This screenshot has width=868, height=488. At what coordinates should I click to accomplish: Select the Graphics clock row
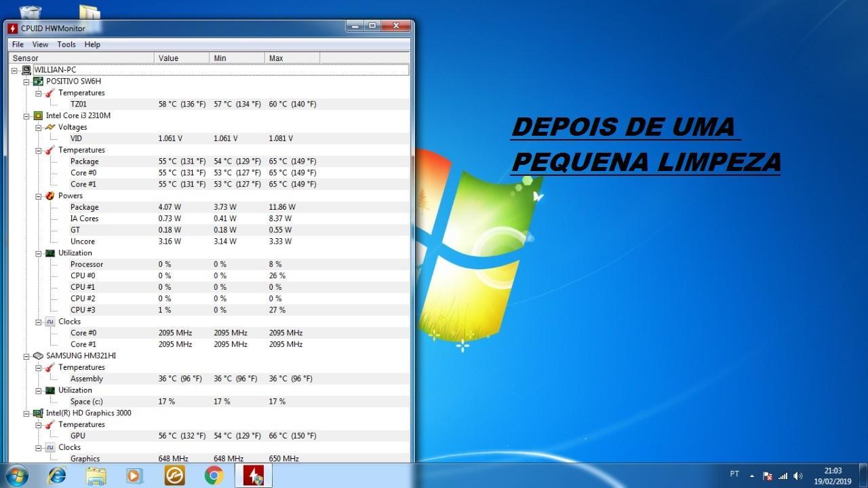pos(209,458)
